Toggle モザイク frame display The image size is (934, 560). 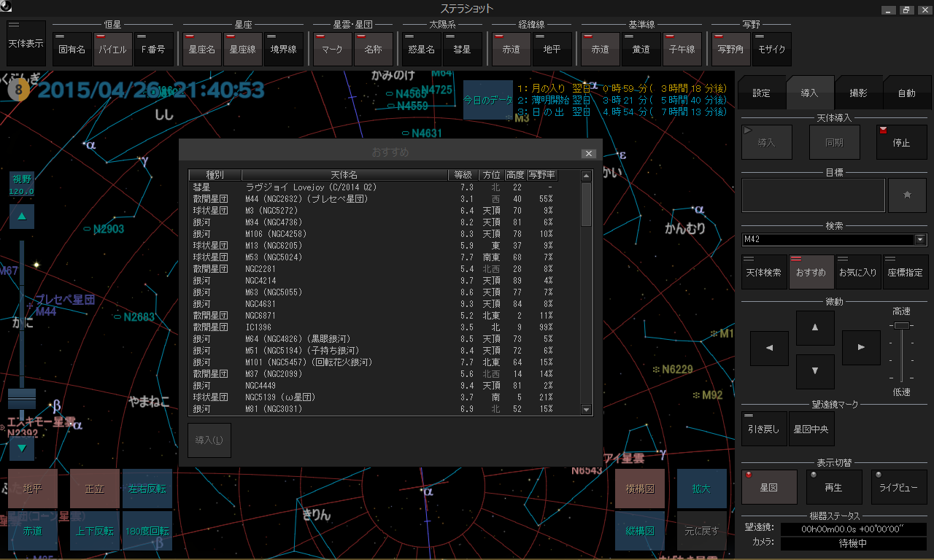(x=771, y=49)
